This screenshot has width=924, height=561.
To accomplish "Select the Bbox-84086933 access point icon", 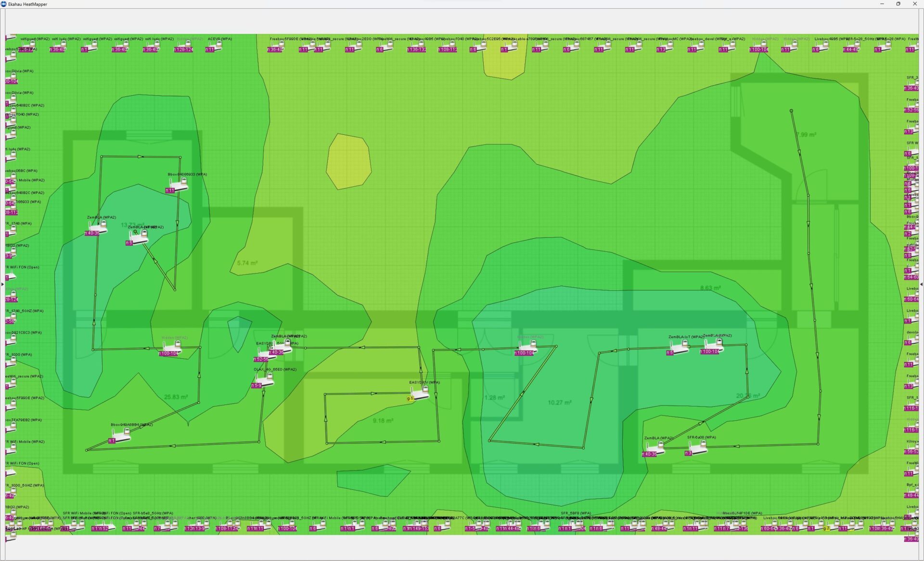I will click(x=178, y=184).
